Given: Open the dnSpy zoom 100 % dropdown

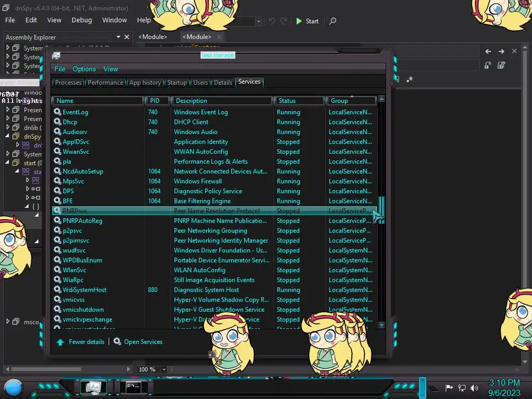Looking at the screenshot, I should (x=164, y=369).
